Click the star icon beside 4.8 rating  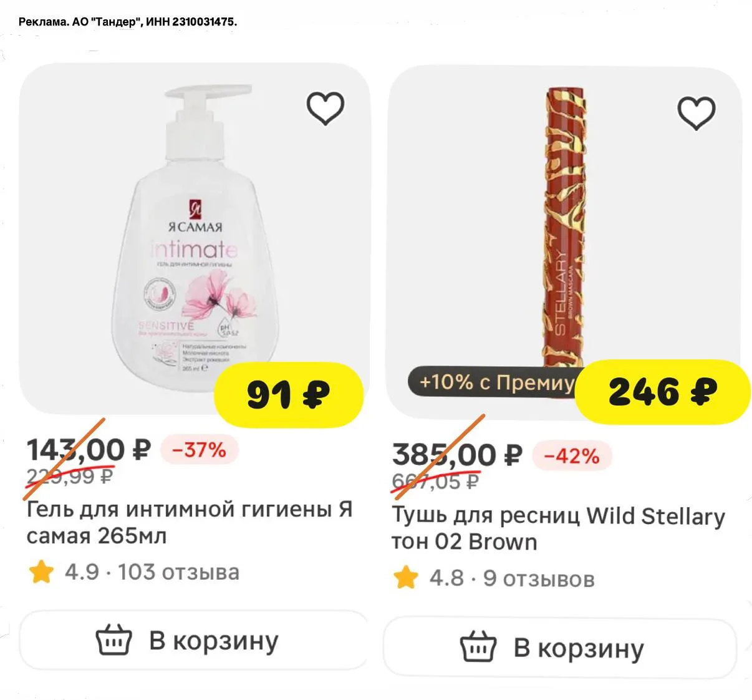[406, 578]
